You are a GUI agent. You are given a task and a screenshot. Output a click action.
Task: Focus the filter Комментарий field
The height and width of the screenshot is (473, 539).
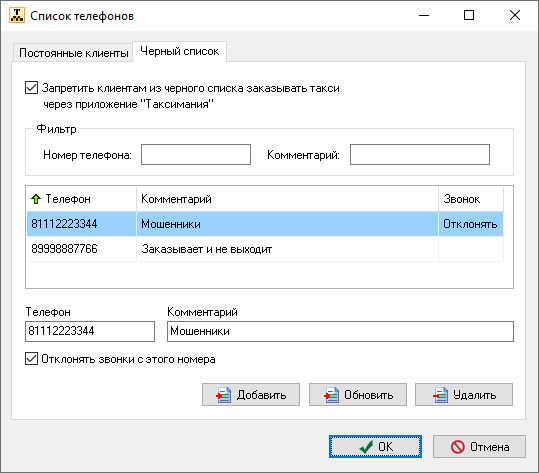coord(420,155)
